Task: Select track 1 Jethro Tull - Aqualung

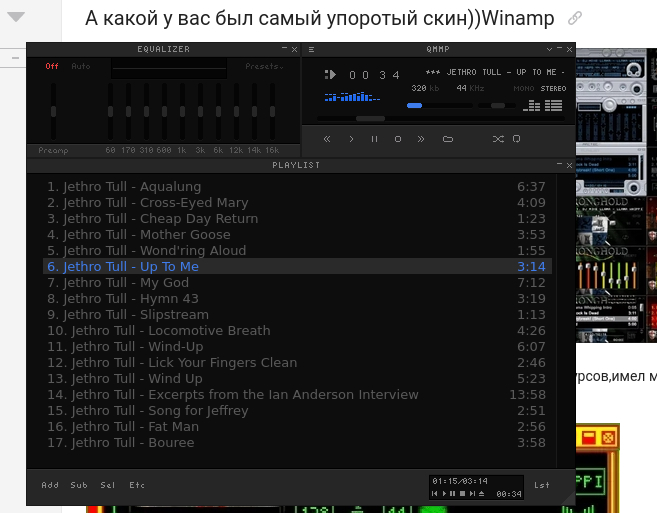Action: pos(297,187)
